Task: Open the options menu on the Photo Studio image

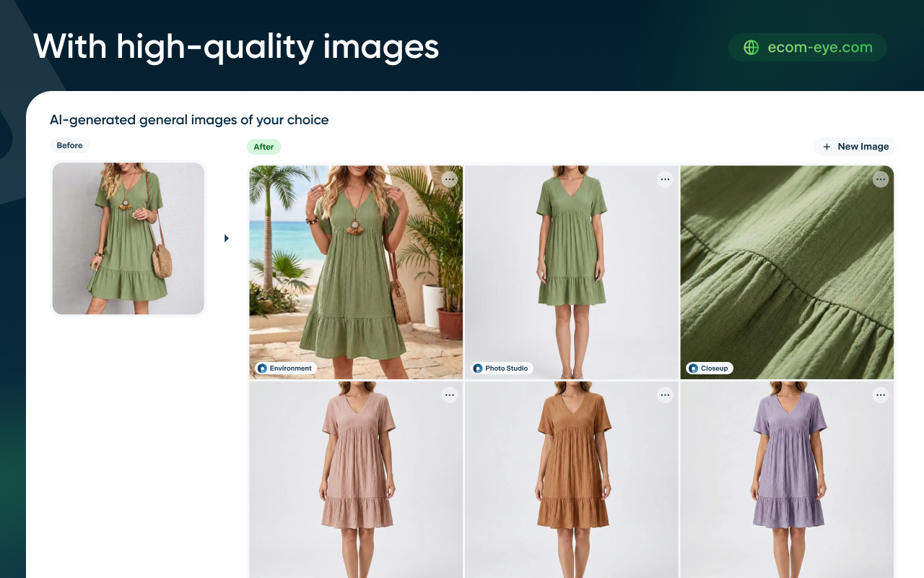Action: [x=665, y=178]
